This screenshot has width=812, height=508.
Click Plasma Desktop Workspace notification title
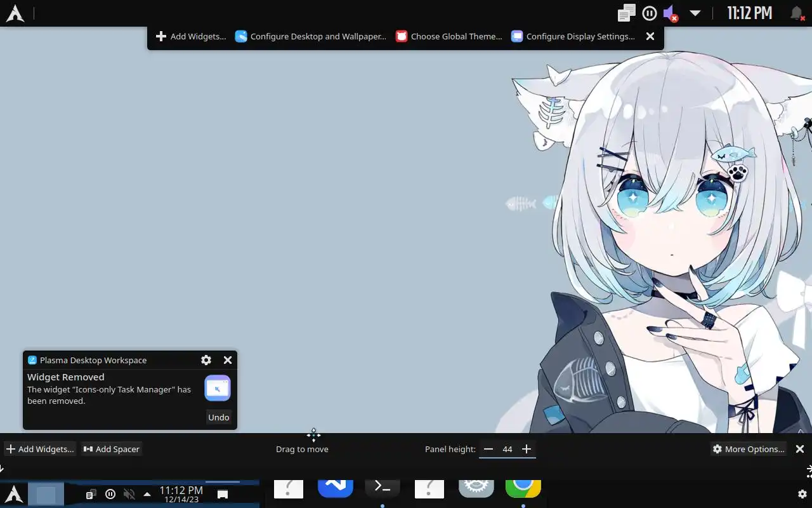click(x=93, y=360)
